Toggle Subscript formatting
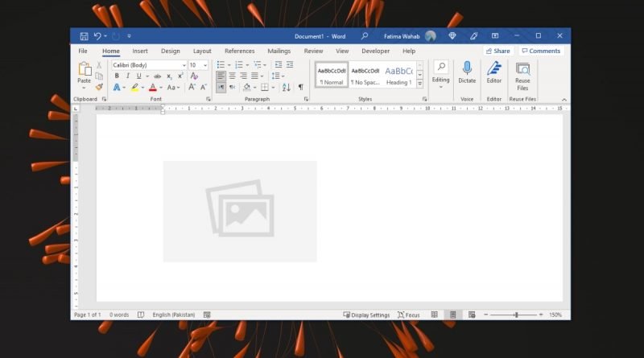Screen dimensions: 644x358 tap(169, 76)
